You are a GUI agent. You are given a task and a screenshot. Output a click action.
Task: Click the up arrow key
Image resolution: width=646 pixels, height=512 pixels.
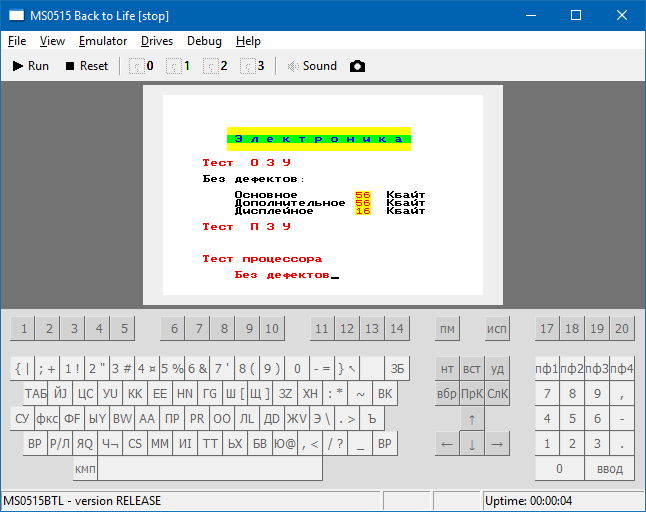tap(472, 419)
